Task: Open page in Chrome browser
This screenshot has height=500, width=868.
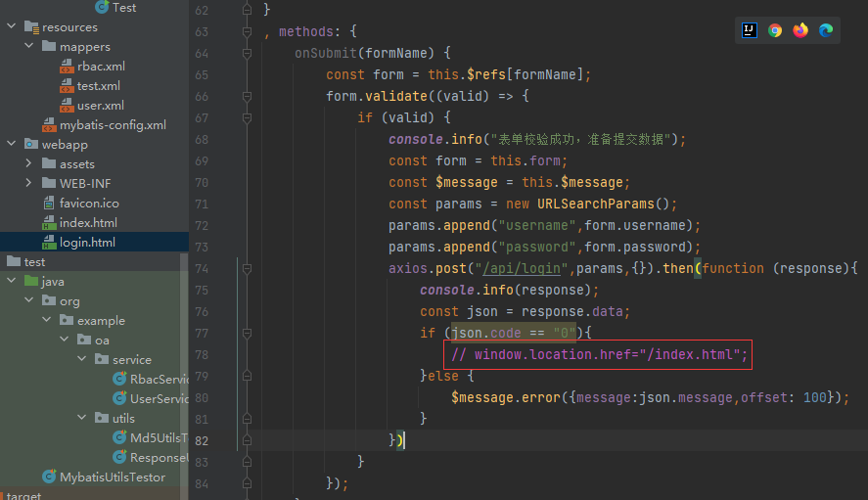Action: pos(775,30)
